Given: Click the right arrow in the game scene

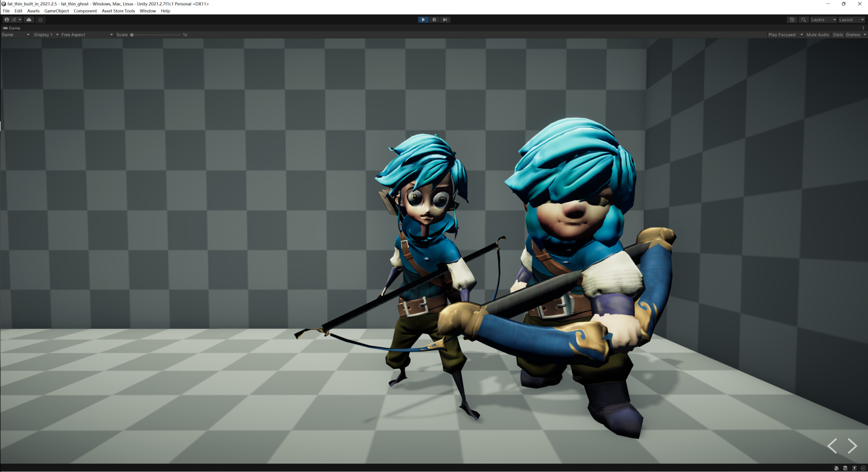Looking at the screenshot, I should coord(852,445).
